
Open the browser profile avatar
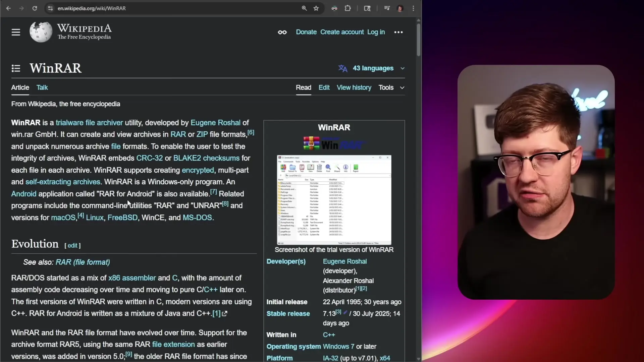tap(400, 8)
